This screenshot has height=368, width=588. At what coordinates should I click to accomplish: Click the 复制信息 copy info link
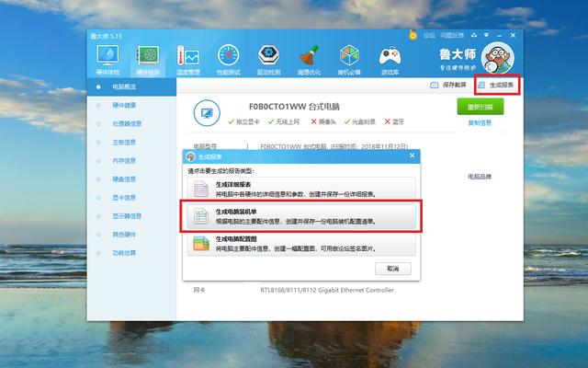480,122
